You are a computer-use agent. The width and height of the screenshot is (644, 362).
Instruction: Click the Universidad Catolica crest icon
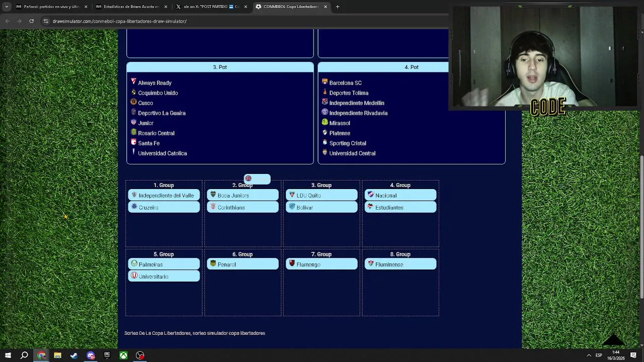coord(133,152)
